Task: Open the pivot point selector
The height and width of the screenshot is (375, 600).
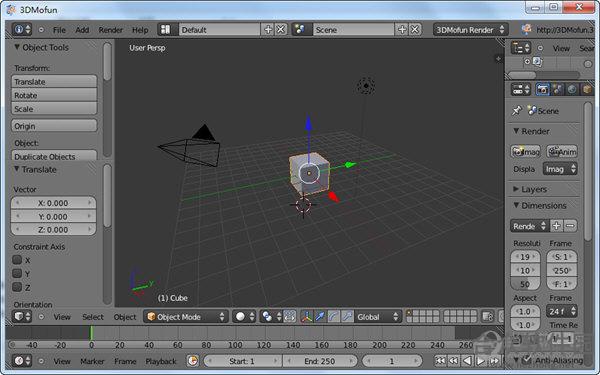Action: click(x=271, y=317)
